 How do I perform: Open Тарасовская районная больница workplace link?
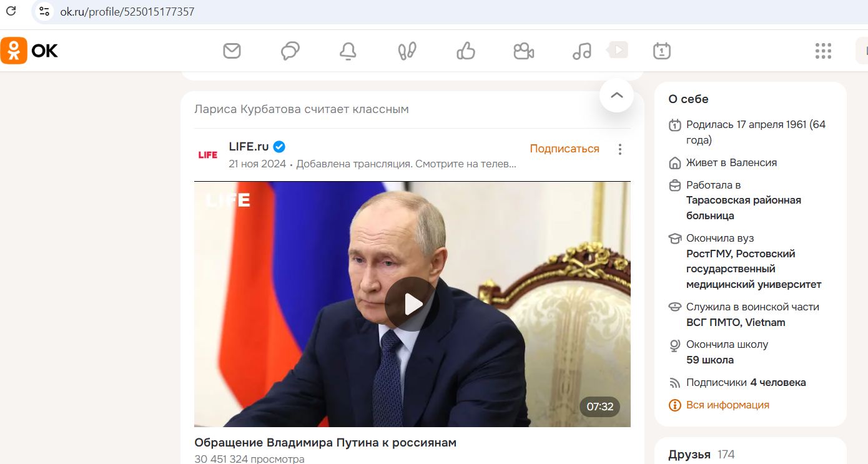[x=744, y=208]
